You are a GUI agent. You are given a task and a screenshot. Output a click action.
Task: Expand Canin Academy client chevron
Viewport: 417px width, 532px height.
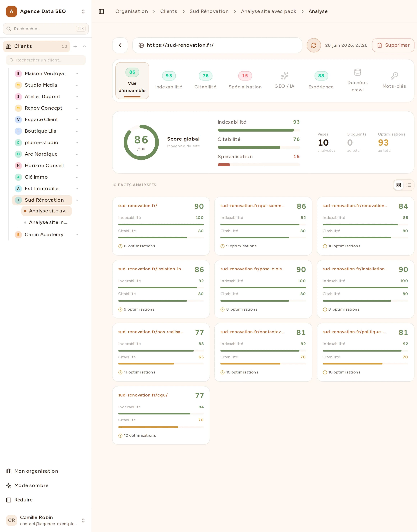pyautogui.click(x=77, y=235)
